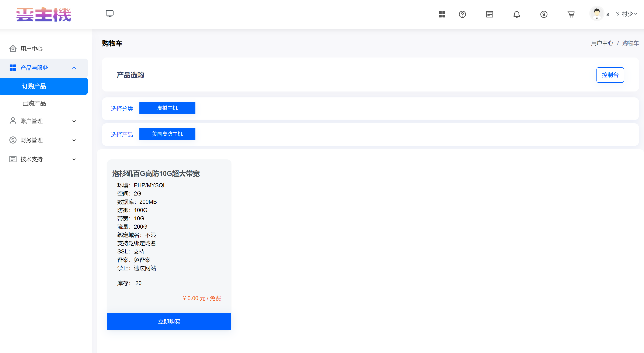Click 立即购买 to buy the host

coord(169,321)
